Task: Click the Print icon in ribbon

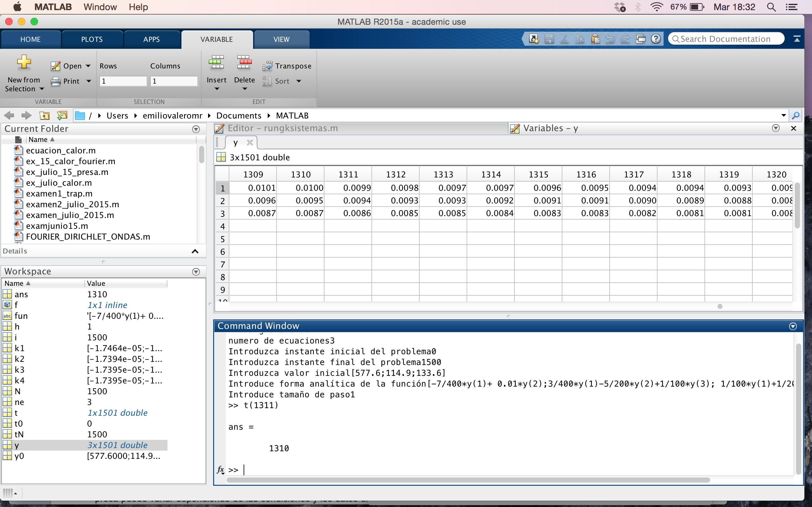Action: [x=56, y=81]
